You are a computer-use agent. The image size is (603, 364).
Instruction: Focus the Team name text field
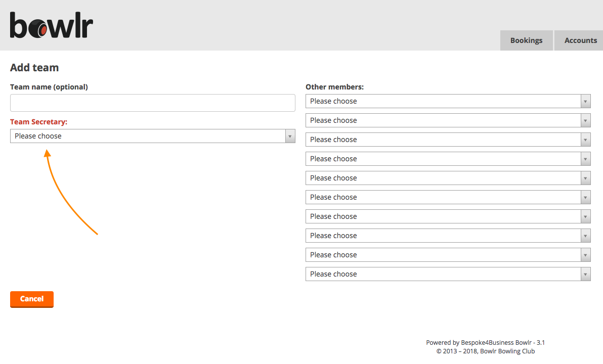pyautogui.click(x=153, y=103)
